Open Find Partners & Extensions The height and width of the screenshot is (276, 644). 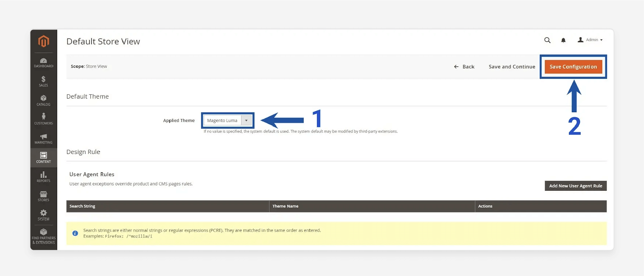[43, 236]
